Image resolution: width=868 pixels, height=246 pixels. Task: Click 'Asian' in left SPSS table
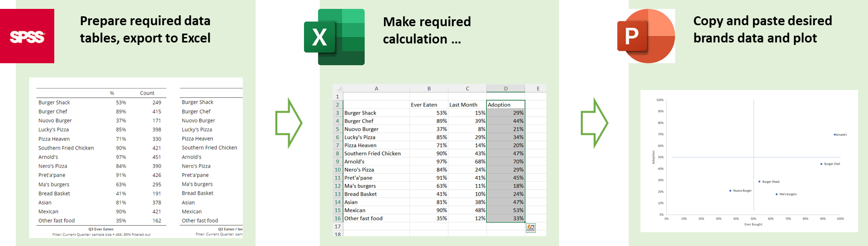[45, 203]
